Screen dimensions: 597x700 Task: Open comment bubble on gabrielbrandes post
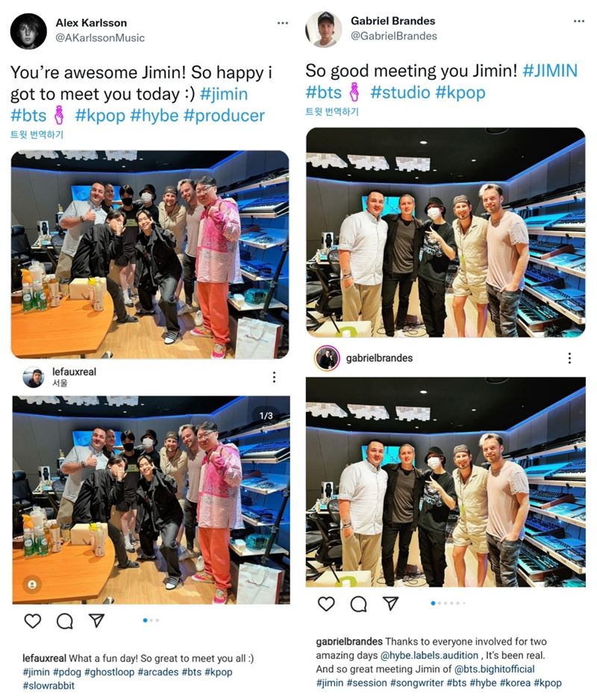coord(358,604)
